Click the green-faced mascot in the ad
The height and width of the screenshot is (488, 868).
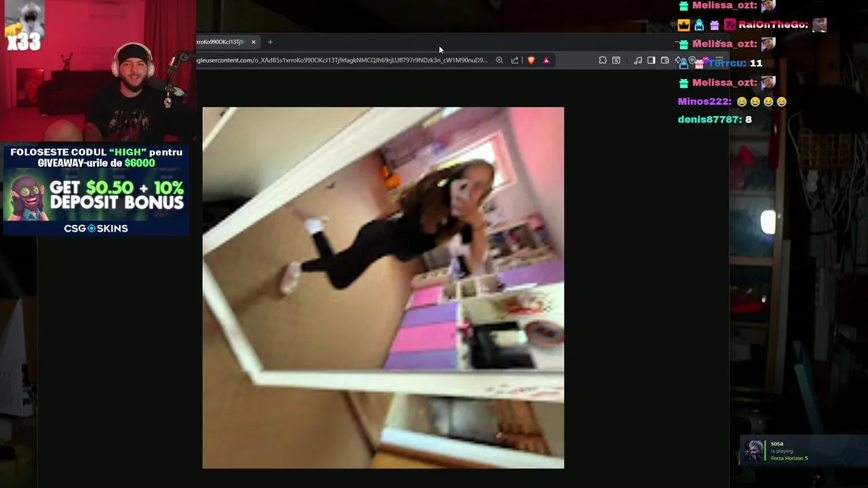pos(28,197)
